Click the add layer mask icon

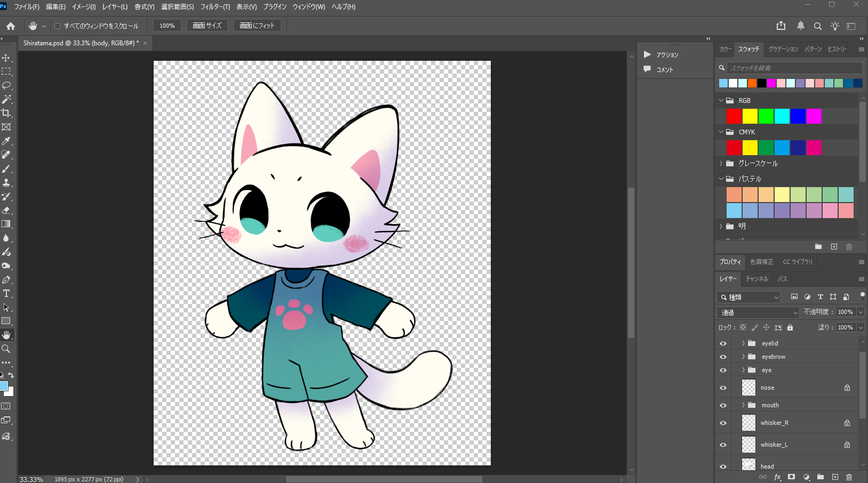coord(792,477)
